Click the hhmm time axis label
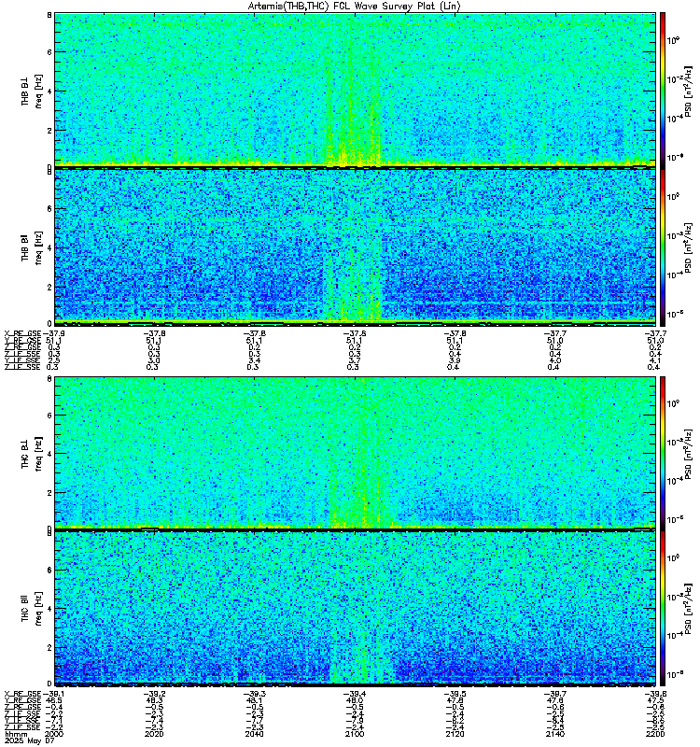Screen dimensions: 700x747 (x=14, y=735)
